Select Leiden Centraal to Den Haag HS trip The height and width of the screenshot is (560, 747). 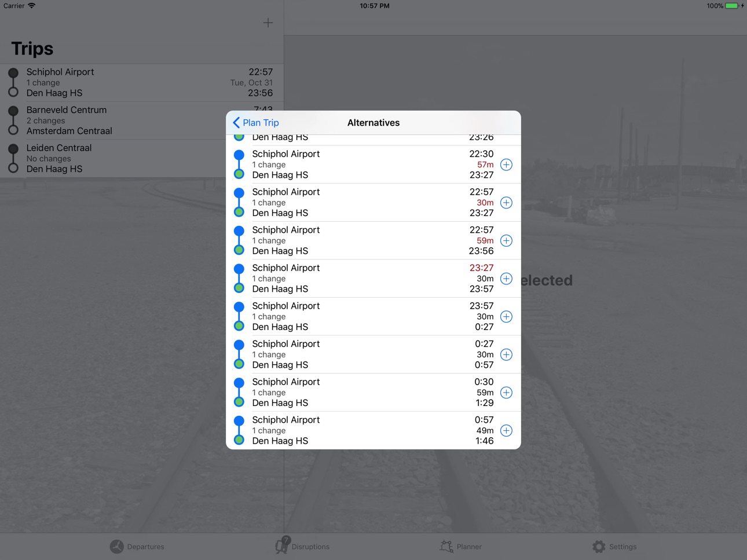[142, 158]
